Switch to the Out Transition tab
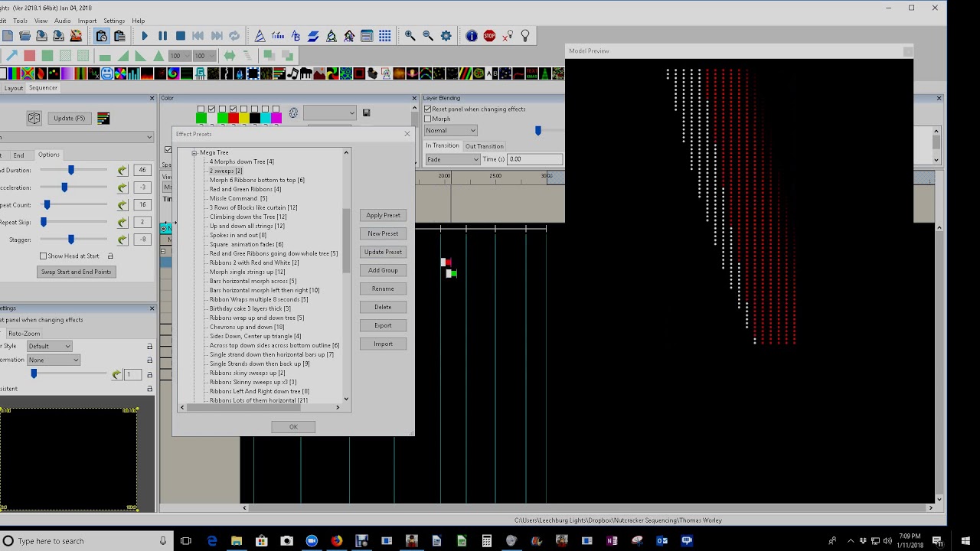980x551 pixels. [x=485, y=146]
